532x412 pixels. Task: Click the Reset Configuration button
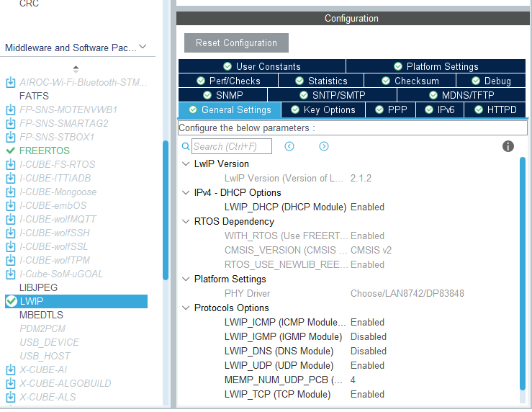click(x=236, y=42)
